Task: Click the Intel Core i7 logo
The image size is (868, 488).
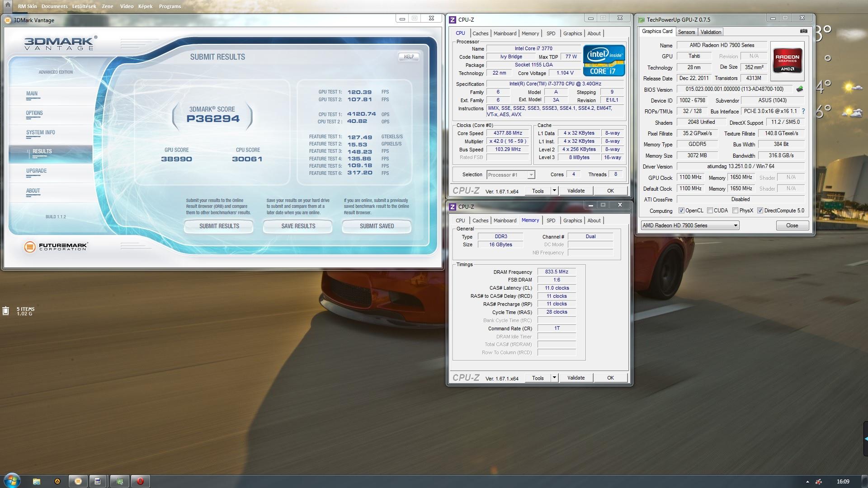Action: click(x=604, y=60)
